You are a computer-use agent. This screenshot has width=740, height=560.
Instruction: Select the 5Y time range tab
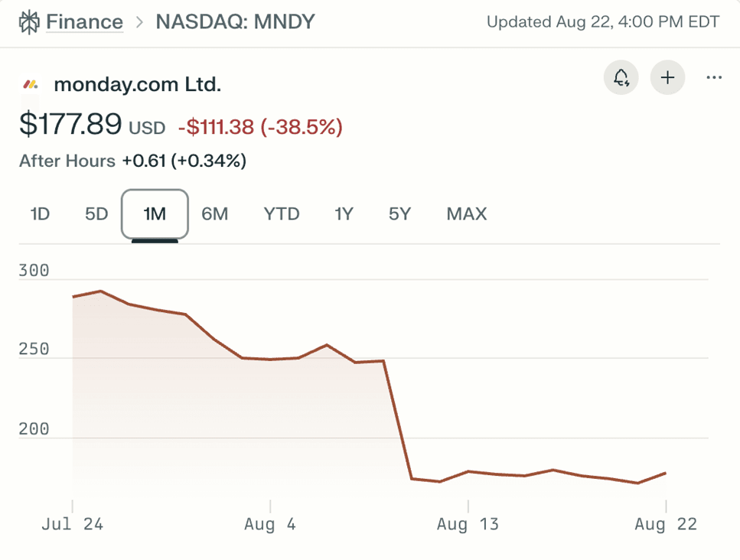(399, 214)
